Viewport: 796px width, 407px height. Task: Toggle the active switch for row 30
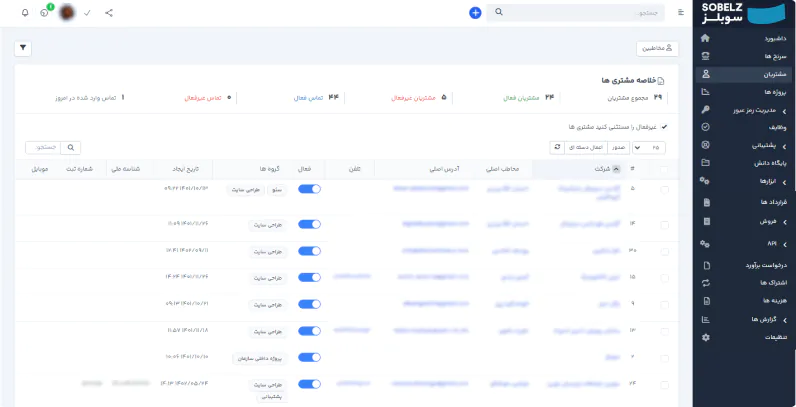pyautogui.click(x=309, y=251)
